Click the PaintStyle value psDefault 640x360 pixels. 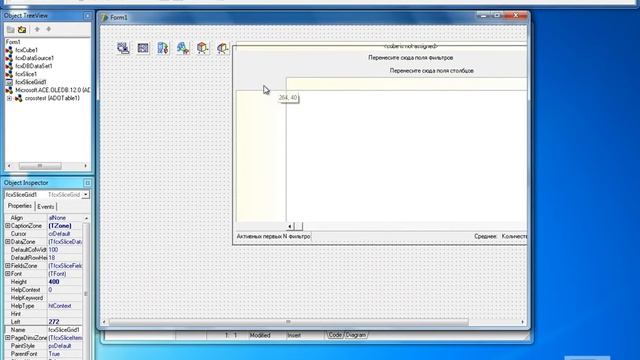point(64,346)
